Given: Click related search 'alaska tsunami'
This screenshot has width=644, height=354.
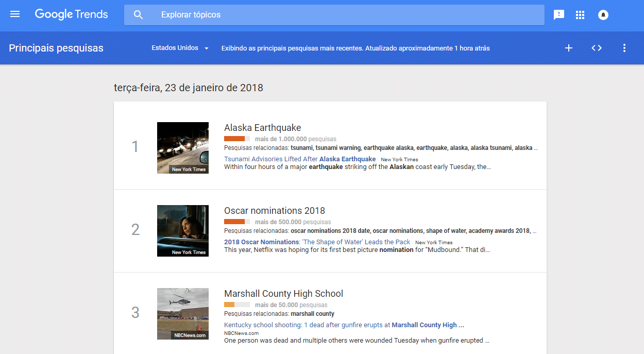Looking at the screenshot, I should (x=491, y=148).
